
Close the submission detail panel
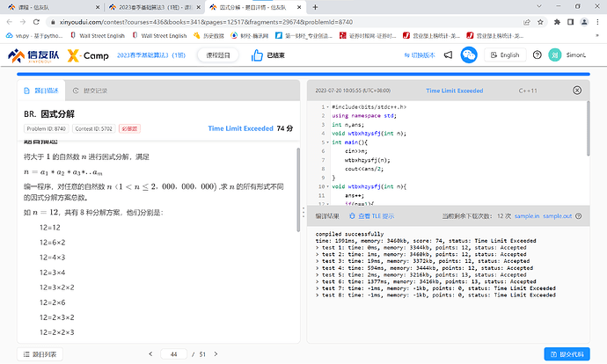click(577, 91)
